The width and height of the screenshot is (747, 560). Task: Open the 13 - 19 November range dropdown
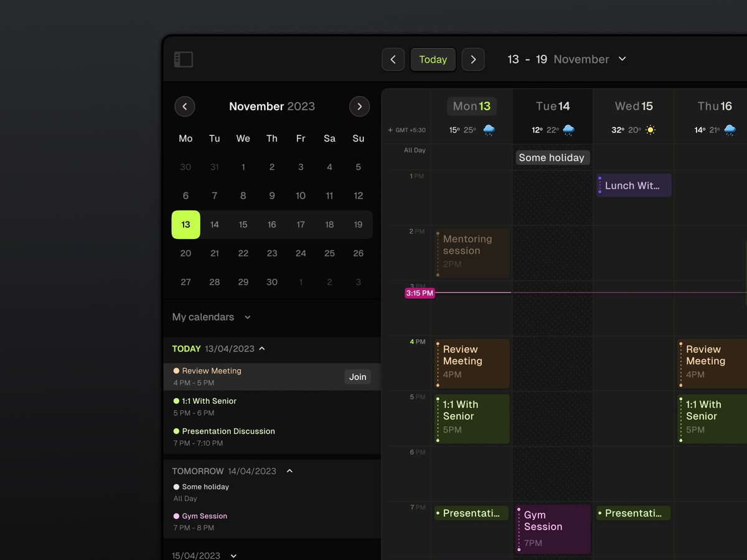click(x=622, y=59)
